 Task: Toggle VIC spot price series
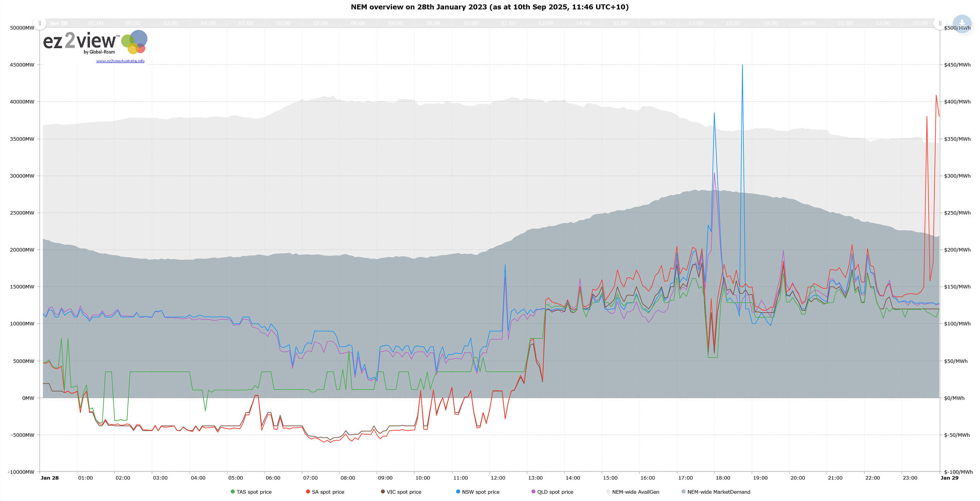[x=401, y=492]
